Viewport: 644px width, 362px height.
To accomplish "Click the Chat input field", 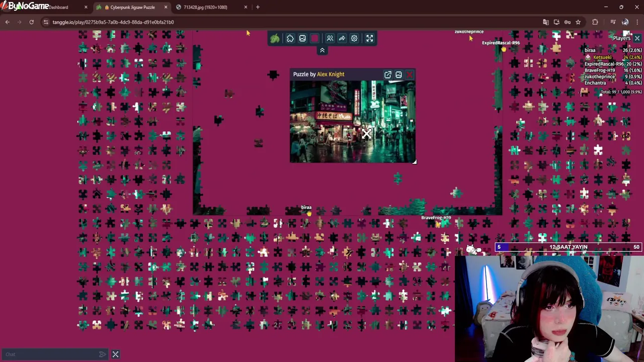I will coord(50,354).
